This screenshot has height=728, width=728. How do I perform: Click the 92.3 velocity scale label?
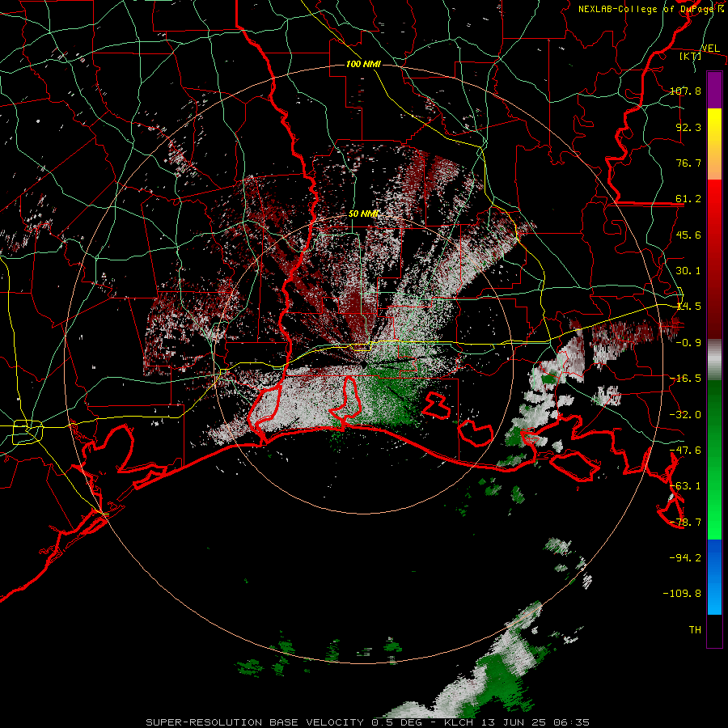(x=688, y=127)
